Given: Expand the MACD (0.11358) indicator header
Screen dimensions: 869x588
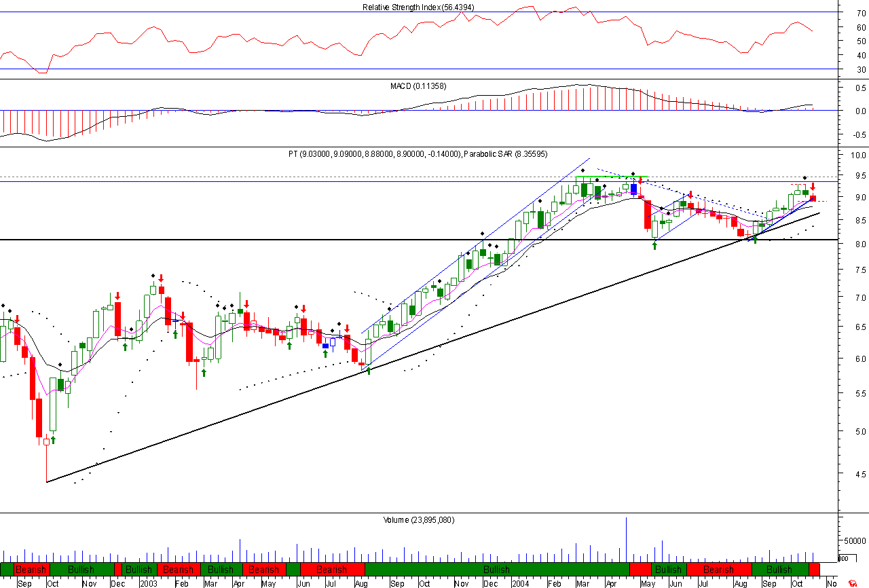Looking at the screenshot, I should coord(417,86).
